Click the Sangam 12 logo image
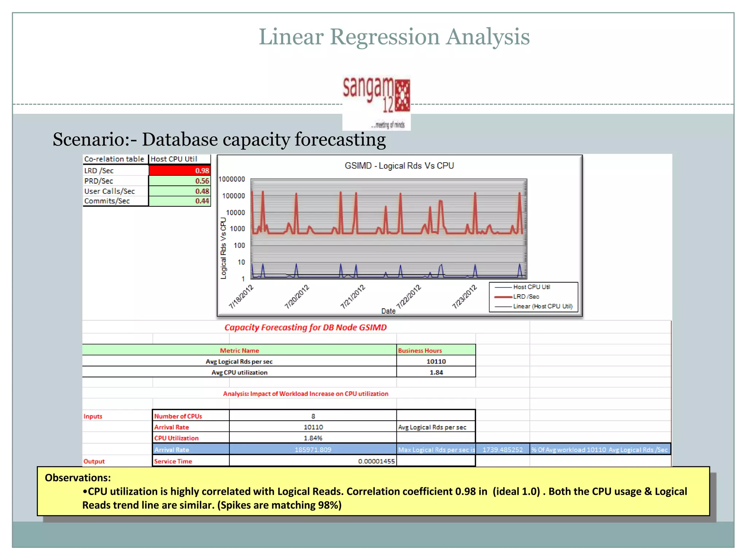The image size is (747, 560). coord(376,103)
